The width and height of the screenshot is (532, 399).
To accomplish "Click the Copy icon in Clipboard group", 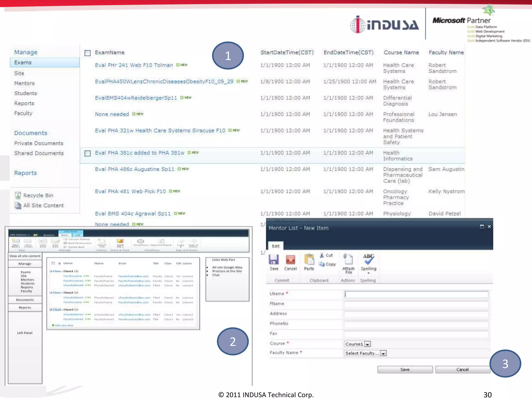I will point(322,264).
